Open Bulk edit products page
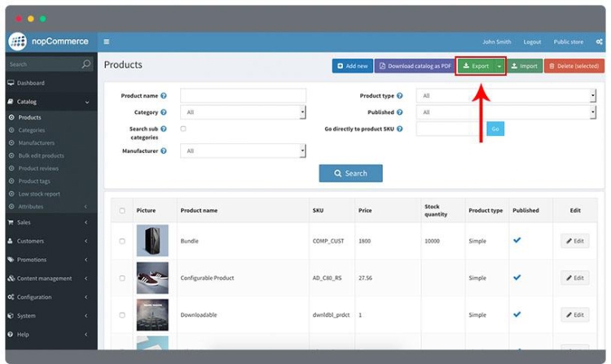Image resolution: width=611 pixels, height=364 pixels. [41, 156]
